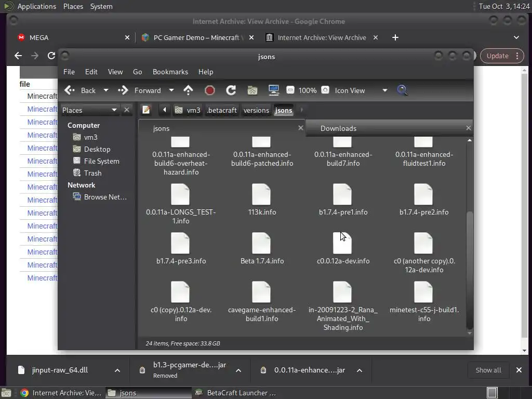The width and height of the screenshot is (532, 399).
Task: Click the Chrome Update button
Action: tap(502, 56)
